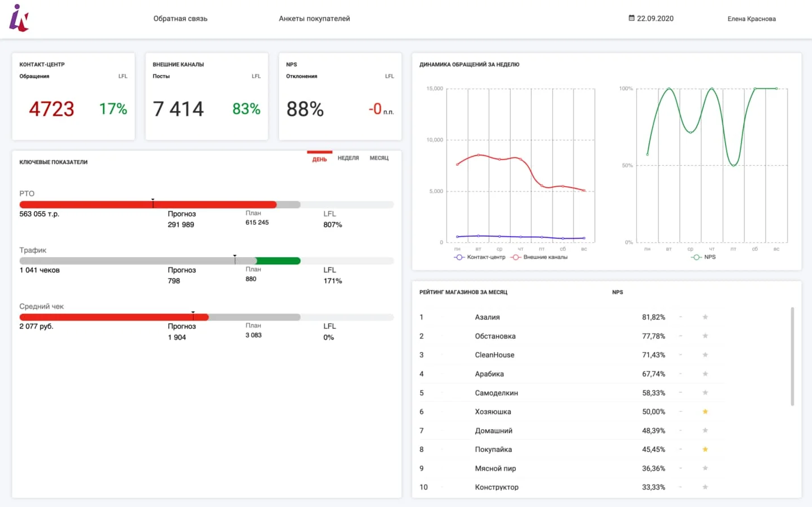Open Елена Краснова user menu
The width and height of the screenshot is (812, 507).
(x=751, y=19)
